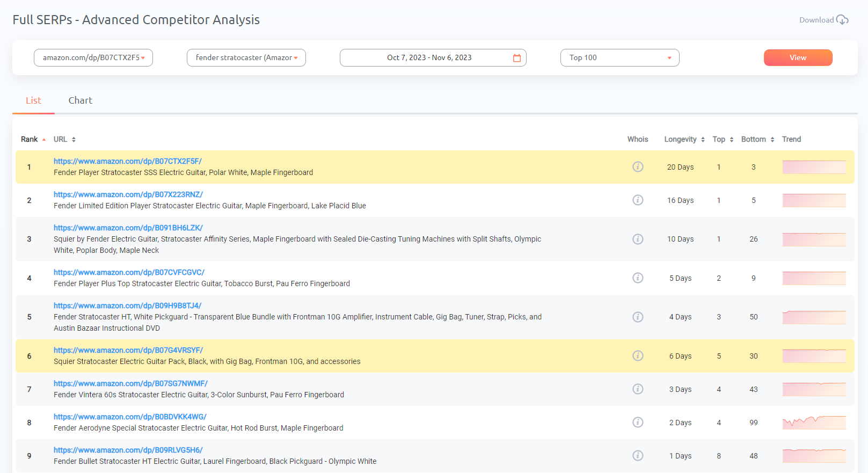Click '10 Days' longevity value
Screen dimensions: 868x473
(680, 239)
